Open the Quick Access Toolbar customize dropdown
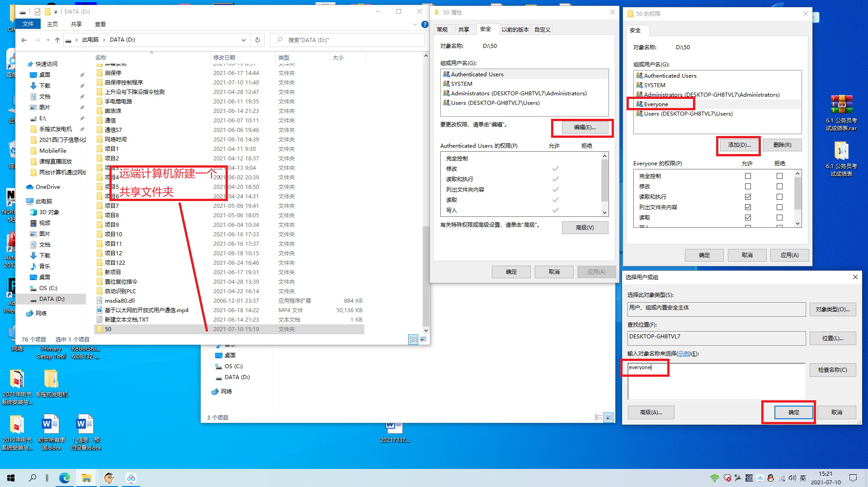This screenshot has height=487, width=868. (x=56, y=12)
